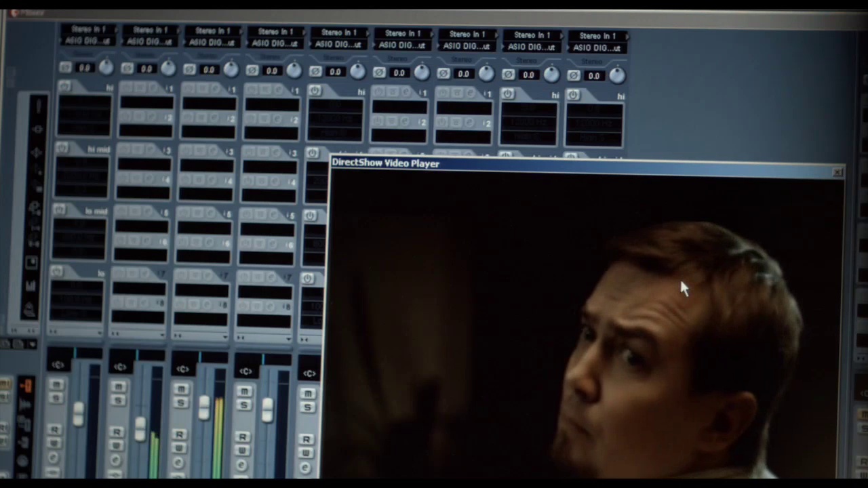Activate hi EQ power button on the ninth channel
The height and width of the screenshot is (488, 868).
coord(573,95)
